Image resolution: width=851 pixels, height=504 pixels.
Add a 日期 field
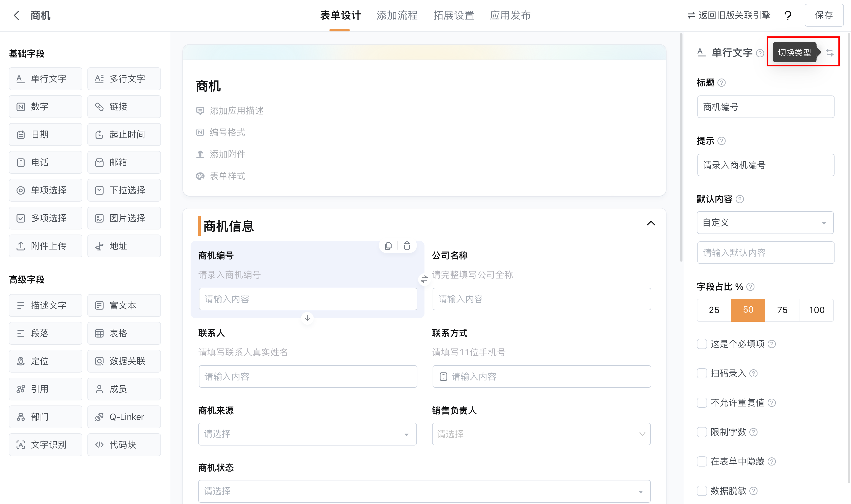point(46,134)
